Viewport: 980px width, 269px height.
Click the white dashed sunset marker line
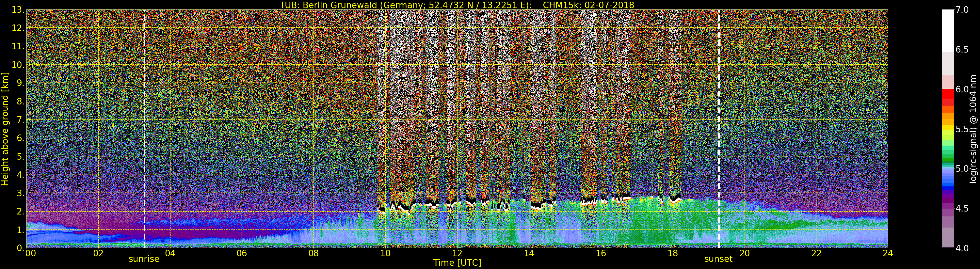pos(719,129)
